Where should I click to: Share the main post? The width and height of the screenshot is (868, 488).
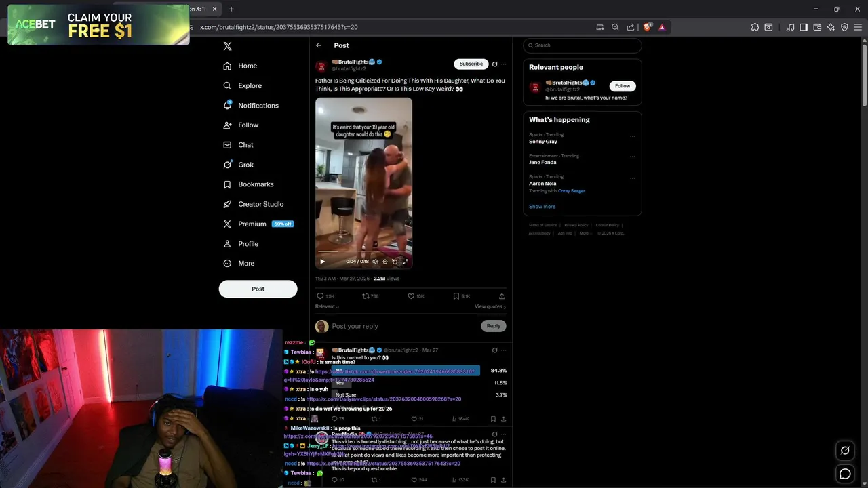click(x=502, y=296)
